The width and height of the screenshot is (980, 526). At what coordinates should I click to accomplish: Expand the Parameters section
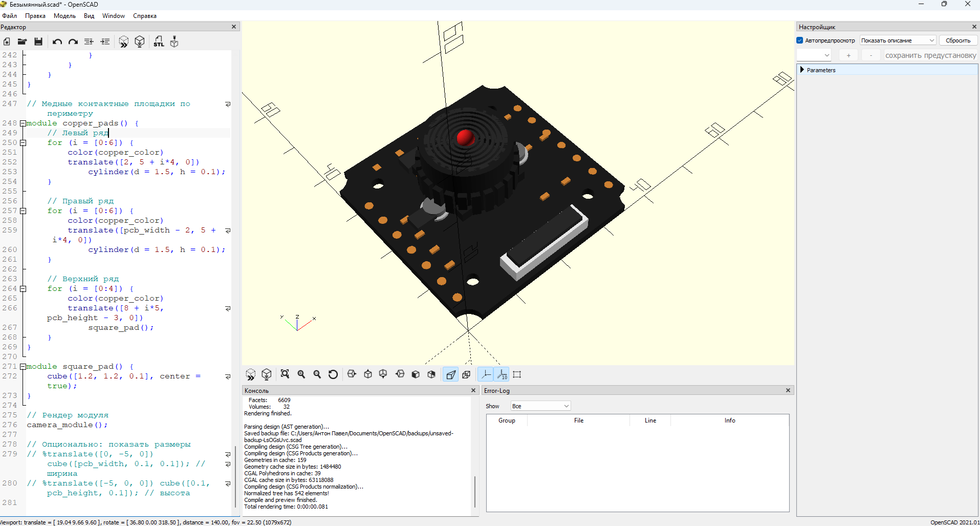(802, 70)
